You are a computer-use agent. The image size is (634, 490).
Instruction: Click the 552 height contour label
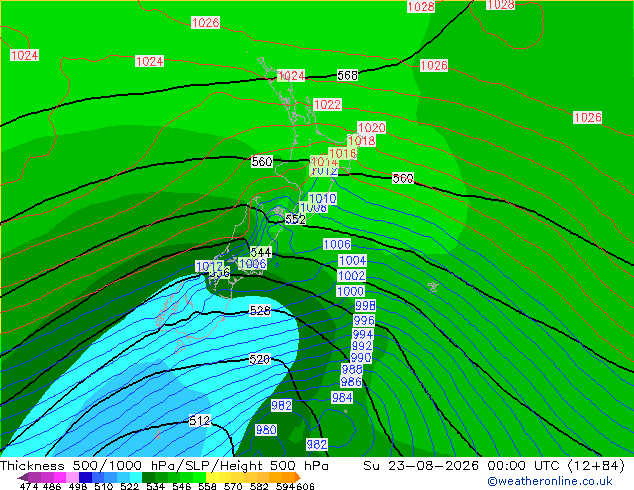pos(296,219)
